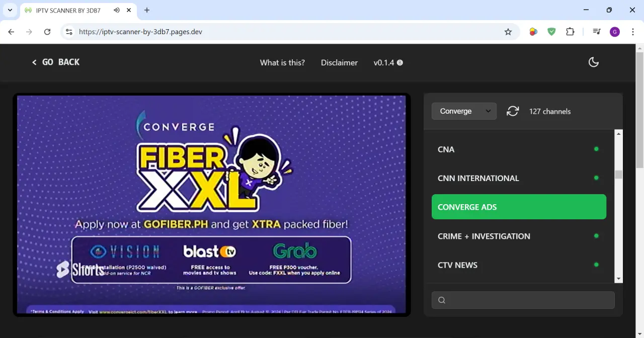
Task: Select the CONVERGE ADS channel
Action: (x=519, y=207)
